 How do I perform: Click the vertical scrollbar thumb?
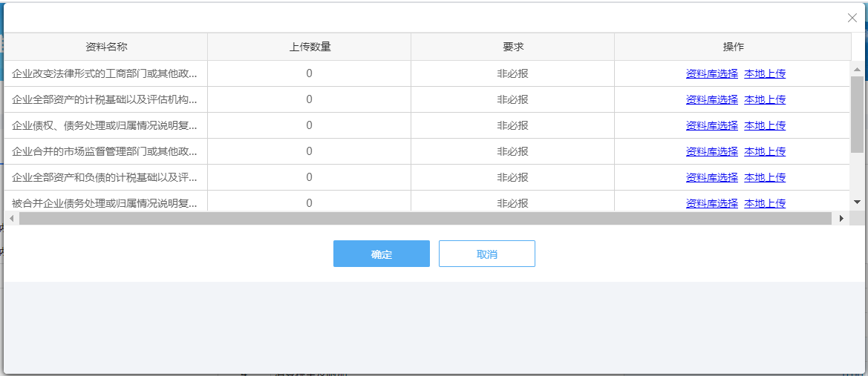[x=857, y=114]
